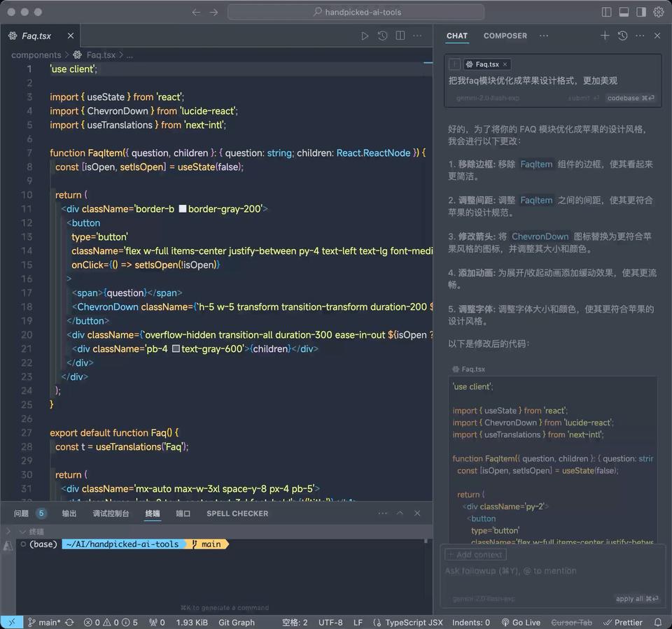Image resolution: width=672 pixels, height=629 pixels.
Task: Click the Add context button
Action: pos(475,555)
